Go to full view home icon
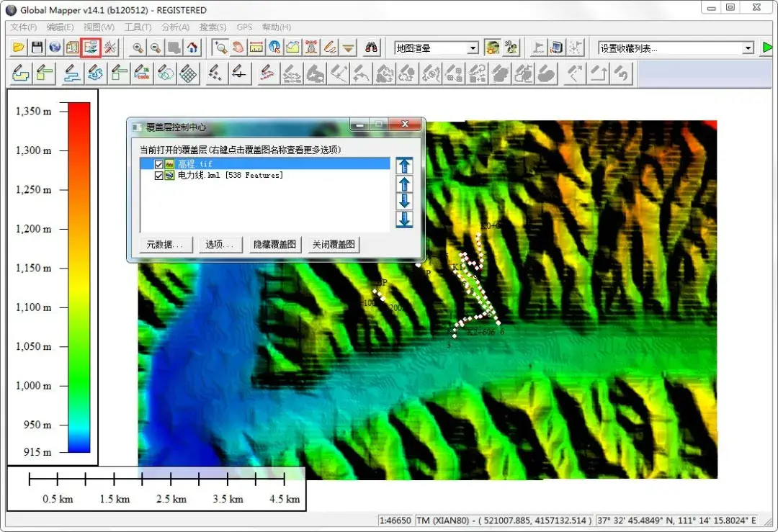 192,48
